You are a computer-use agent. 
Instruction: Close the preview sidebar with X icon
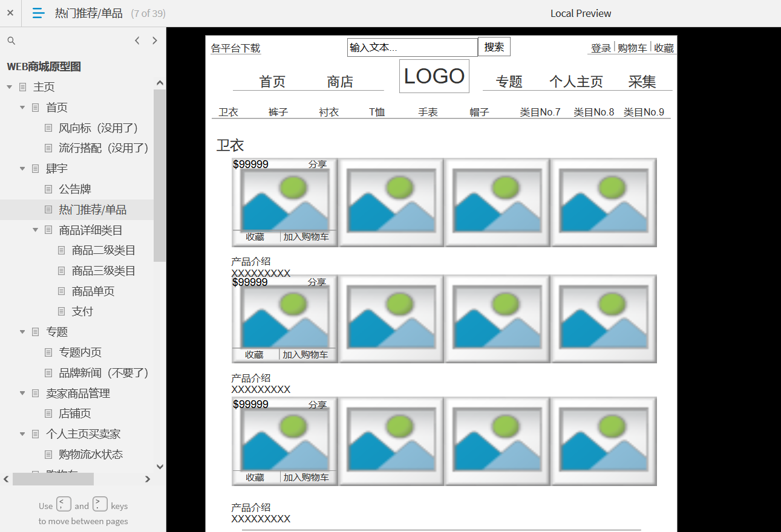[10, 13]
